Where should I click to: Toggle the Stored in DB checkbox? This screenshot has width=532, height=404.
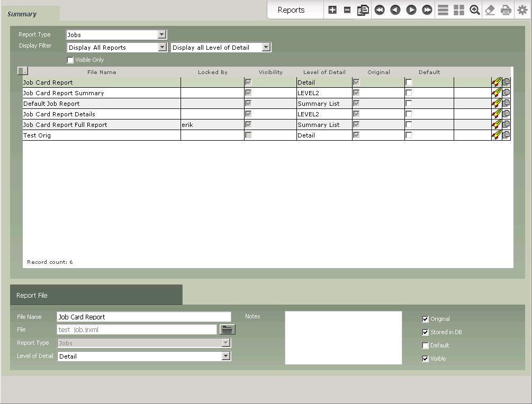pyautogui.click(x=426, y=333)
